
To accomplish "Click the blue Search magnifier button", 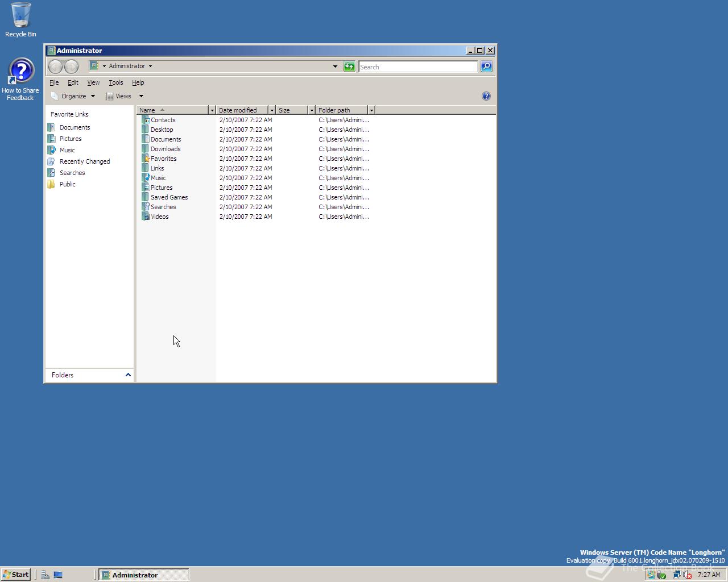I will pyautogui.click(x=486, y=66).
